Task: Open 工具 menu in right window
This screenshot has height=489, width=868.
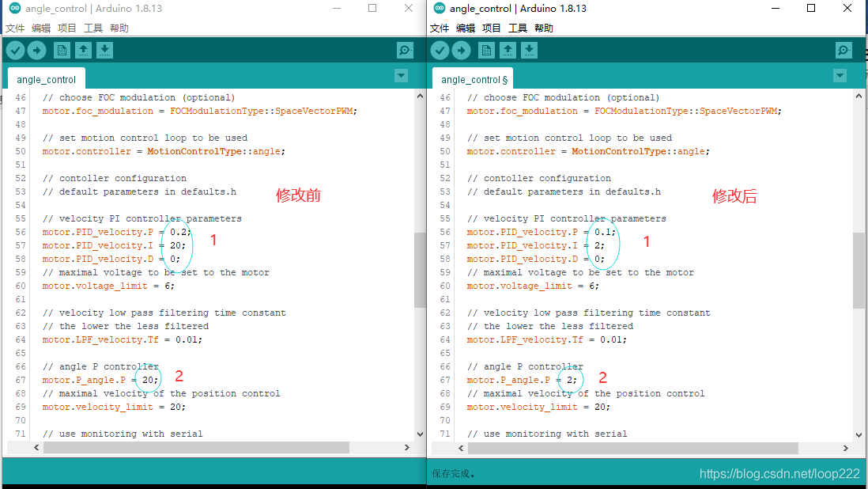Action: [518, 28]
